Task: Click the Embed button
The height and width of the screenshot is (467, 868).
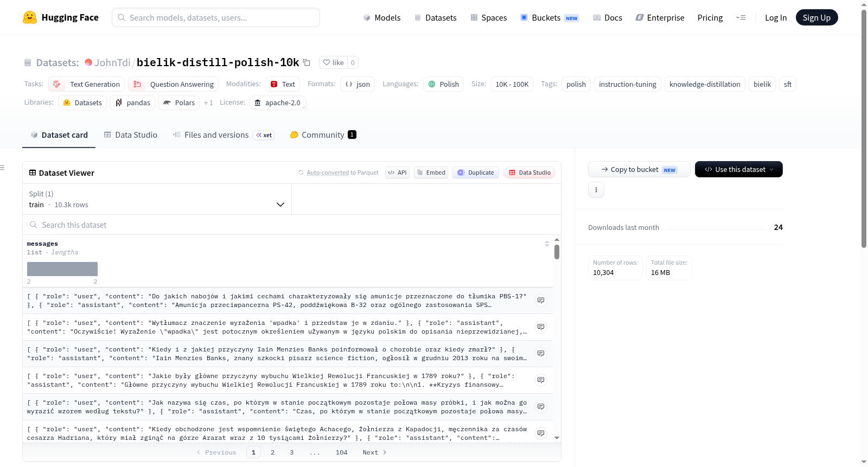Action: (431, 172)
